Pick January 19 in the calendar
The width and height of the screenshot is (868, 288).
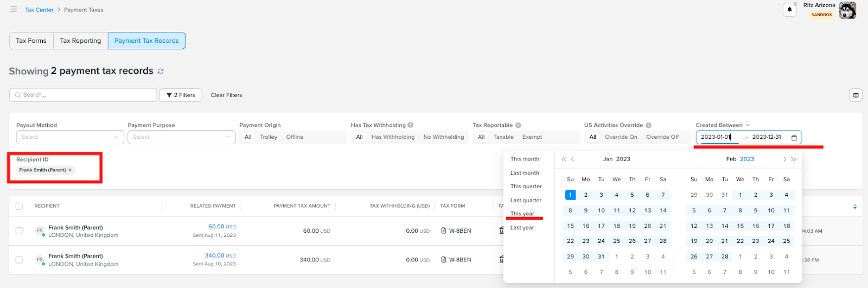(x=632, y=226)
